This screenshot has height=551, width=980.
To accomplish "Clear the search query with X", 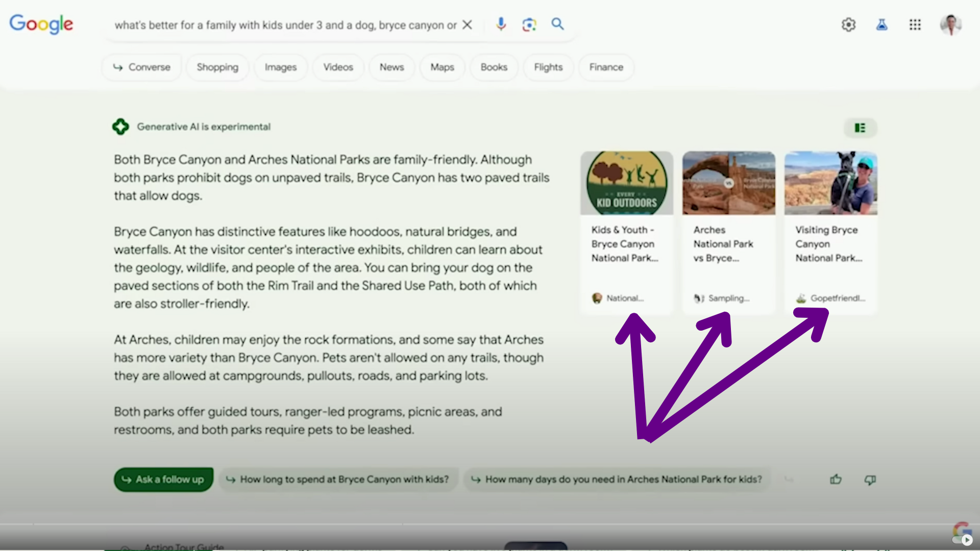I will (x=467, y=25).
